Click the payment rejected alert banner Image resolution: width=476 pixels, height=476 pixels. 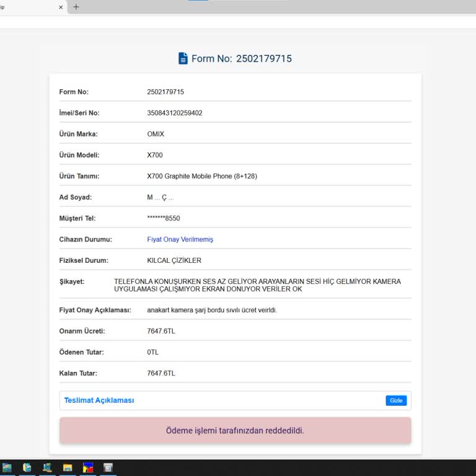click(x=235, y=430)
